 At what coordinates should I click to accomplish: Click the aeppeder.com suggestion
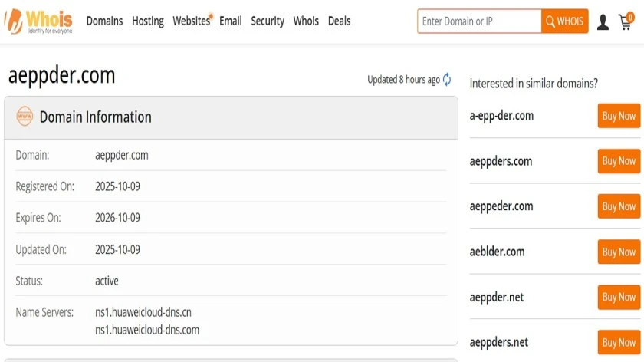[501, 206]
